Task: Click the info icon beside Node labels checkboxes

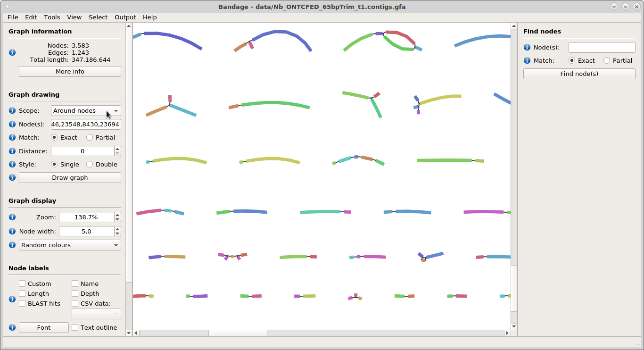Action: pyautogui.click(x=12, y=299)
